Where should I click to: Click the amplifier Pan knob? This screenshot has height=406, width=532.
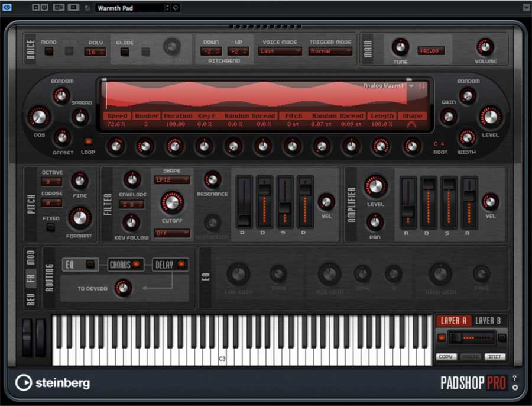click(x=375, y=222)
